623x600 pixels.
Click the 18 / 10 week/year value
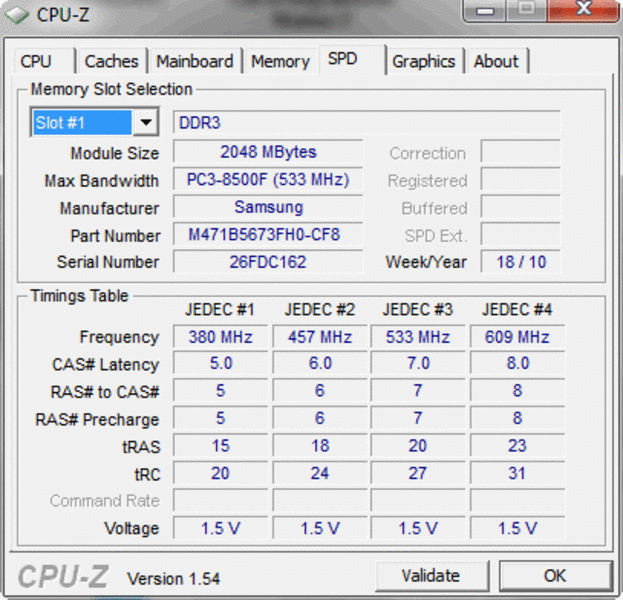tap(520, 262)
